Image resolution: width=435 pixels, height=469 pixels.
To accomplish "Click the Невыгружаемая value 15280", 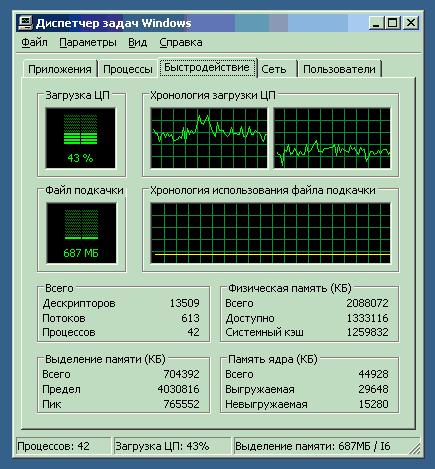I will coord(373,404).
